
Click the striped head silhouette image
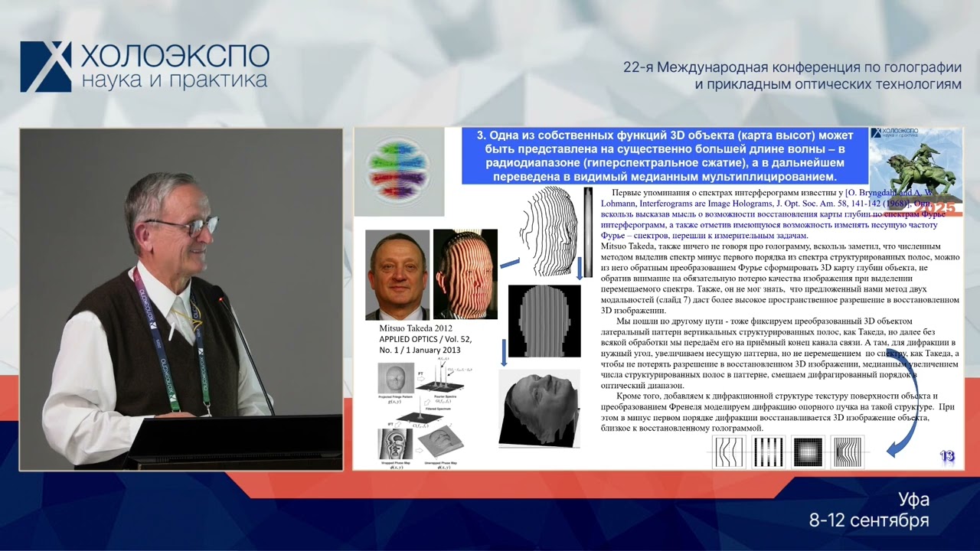(544, 321)
